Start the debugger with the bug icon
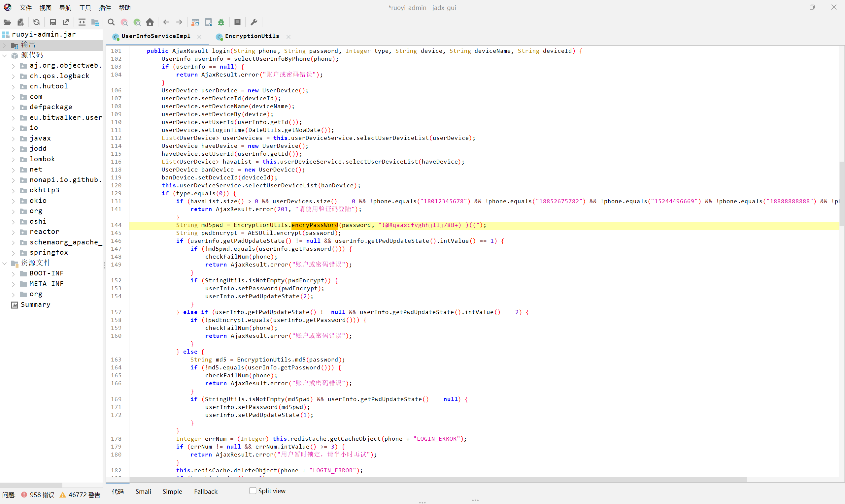Screen dimensions: 845x504 click(x=221, y=22)
